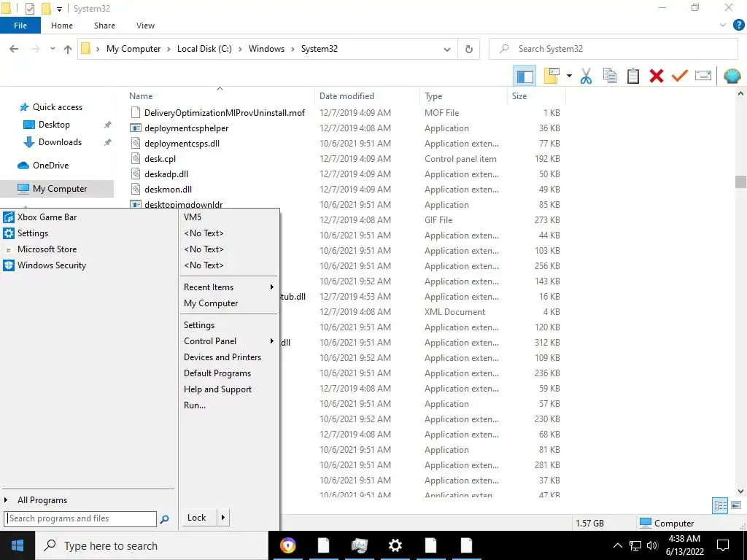Open the View ribbon tab

coord(145,26)
